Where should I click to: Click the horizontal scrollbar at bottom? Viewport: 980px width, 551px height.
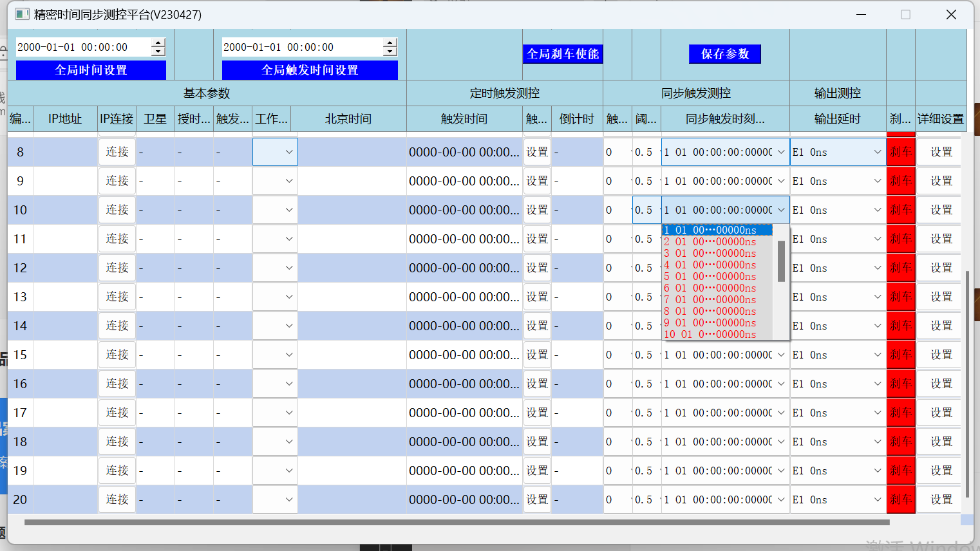pos(457,523)
